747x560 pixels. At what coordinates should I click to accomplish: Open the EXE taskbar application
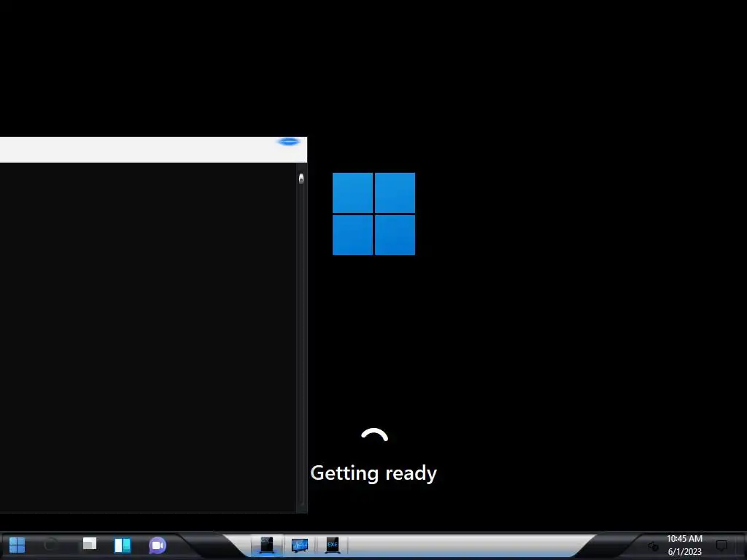coord(333,545)
